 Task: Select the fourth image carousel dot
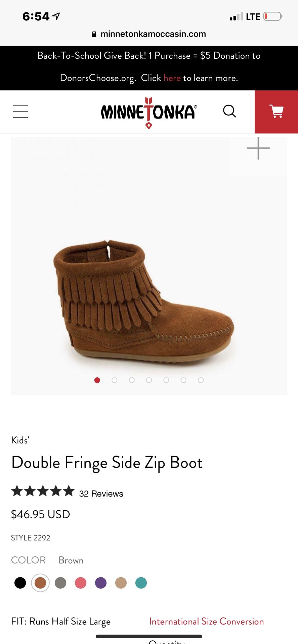coord(149,380)
